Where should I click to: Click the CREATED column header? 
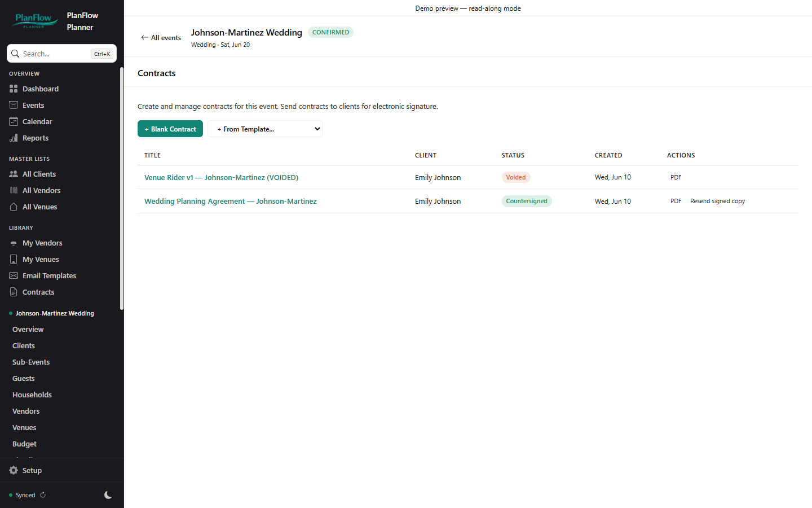point(608,155)
